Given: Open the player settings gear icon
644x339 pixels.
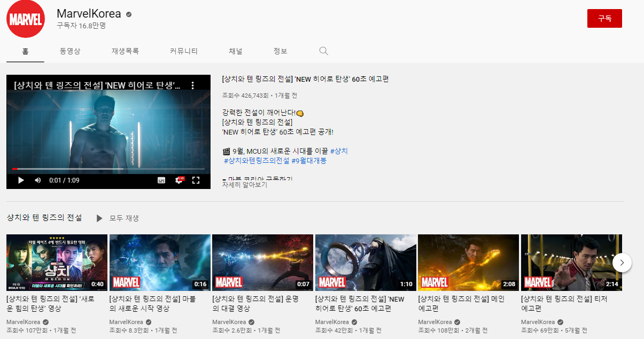Looking at the screenshot, I should (x=179, y=180).
